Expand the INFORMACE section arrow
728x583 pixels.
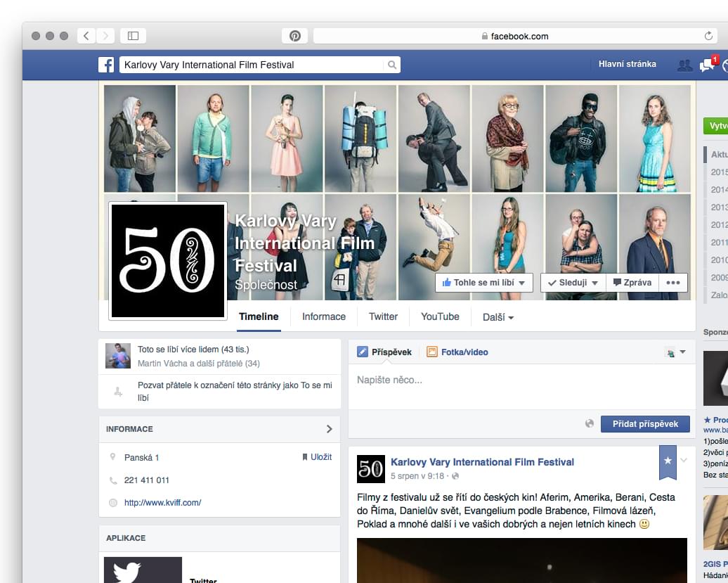(x=329, y=429)
